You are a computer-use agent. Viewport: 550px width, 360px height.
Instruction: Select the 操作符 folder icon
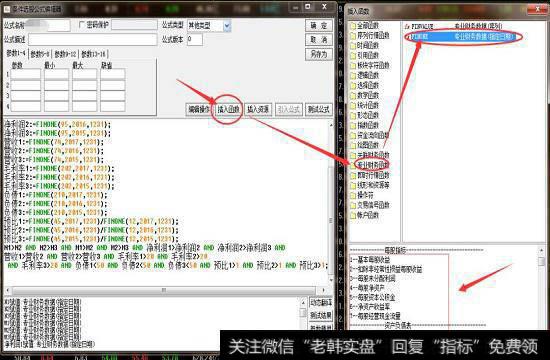point(353,195)
